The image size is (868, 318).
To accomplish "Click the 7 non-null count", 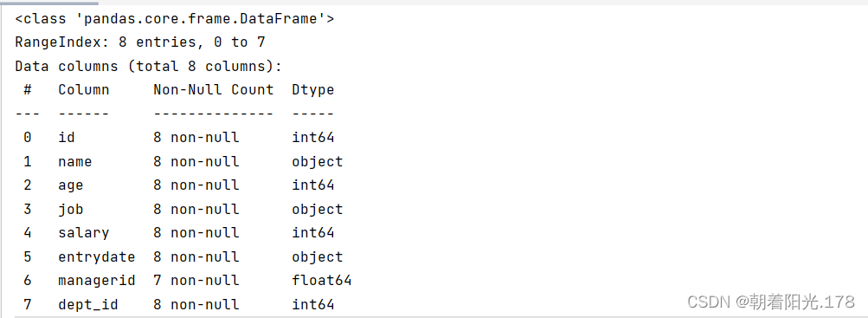I will (x=196, y=281).
